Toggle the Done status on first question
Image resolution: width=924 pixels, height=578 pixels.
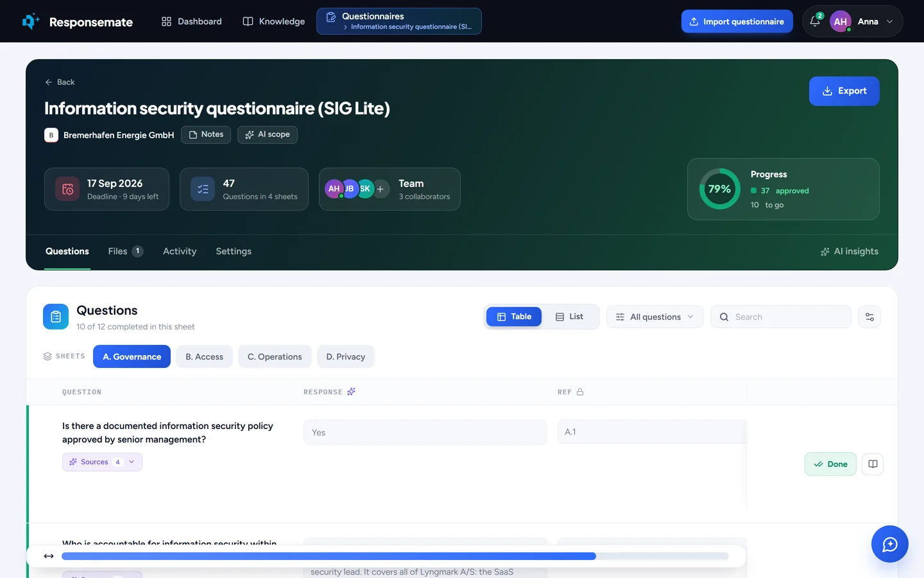[x=830, y=464]
